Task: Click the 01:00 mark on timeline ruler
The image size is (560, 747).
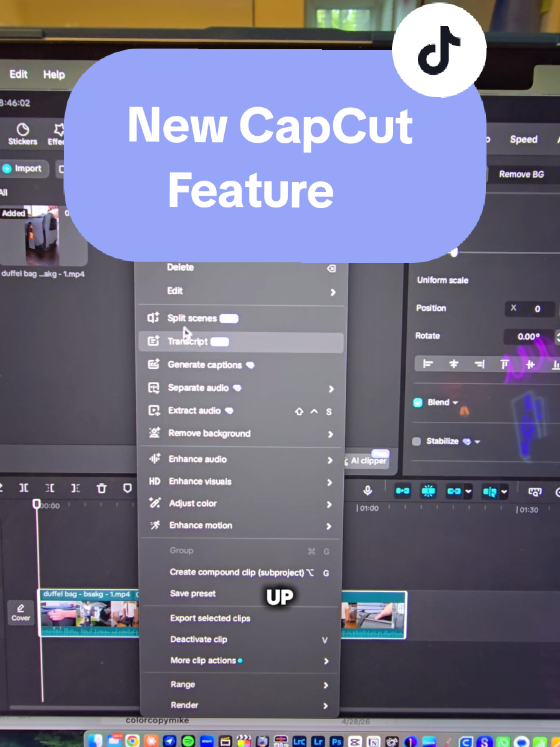Action: tap(368, 508)
